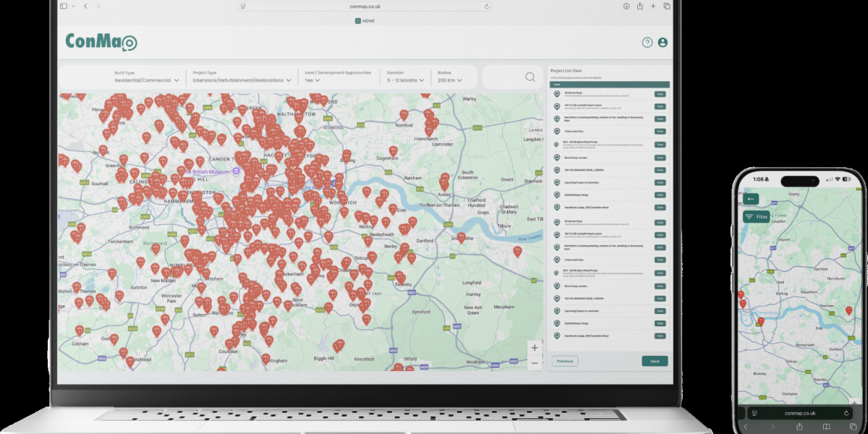
Task: Click the help question mark icon
Action: point(647,41)
